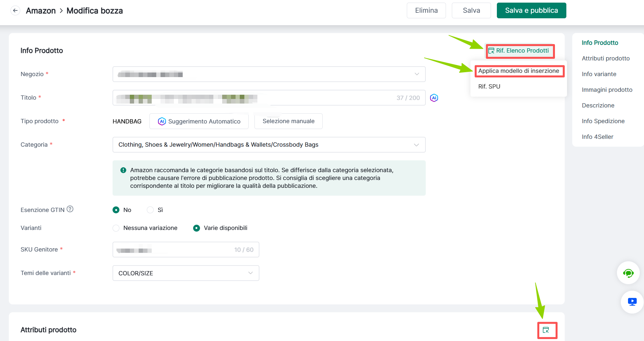Select Sì for Esenzione GTIN
Viewport: 644px width, 341px height.
click(150, 210)
